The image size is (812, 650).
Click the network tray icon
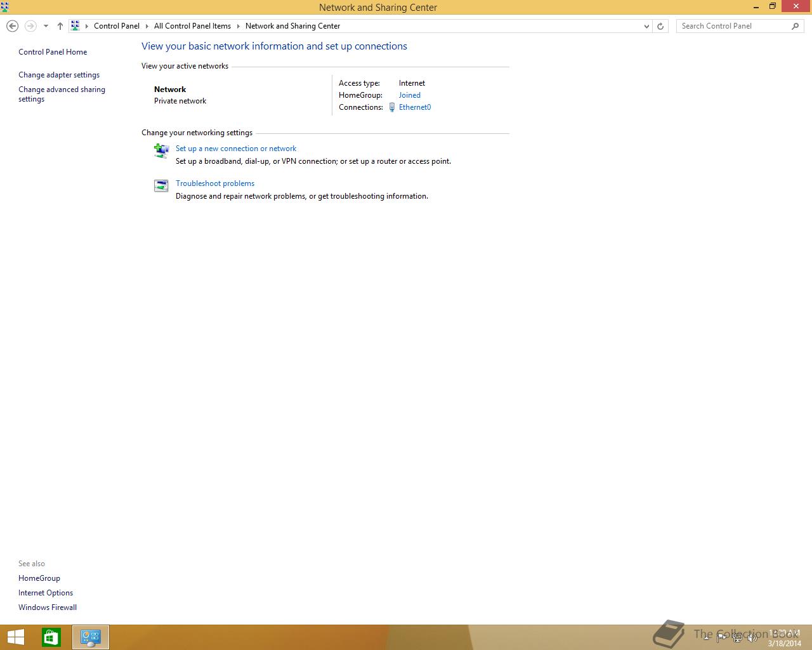[737, 637]
